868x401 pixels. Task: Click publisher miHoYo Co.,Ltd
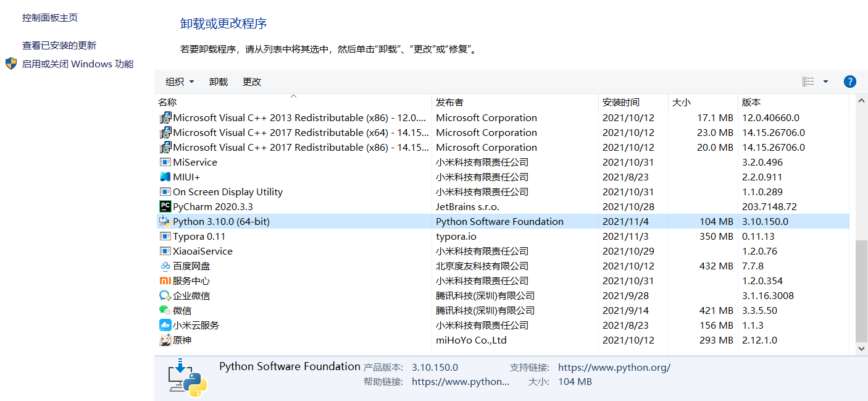click(x=471, y=340)
